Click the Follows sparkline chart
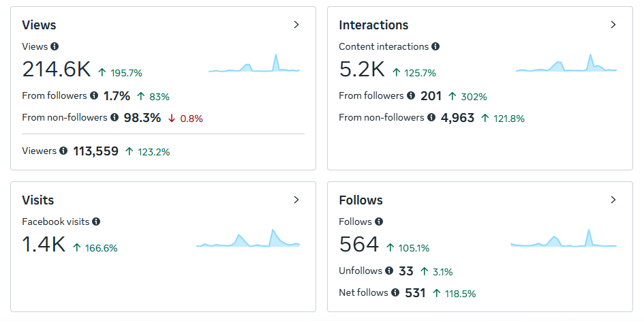Image resolution: width=644 pixels, height=321 pixels. click(564, 238)
